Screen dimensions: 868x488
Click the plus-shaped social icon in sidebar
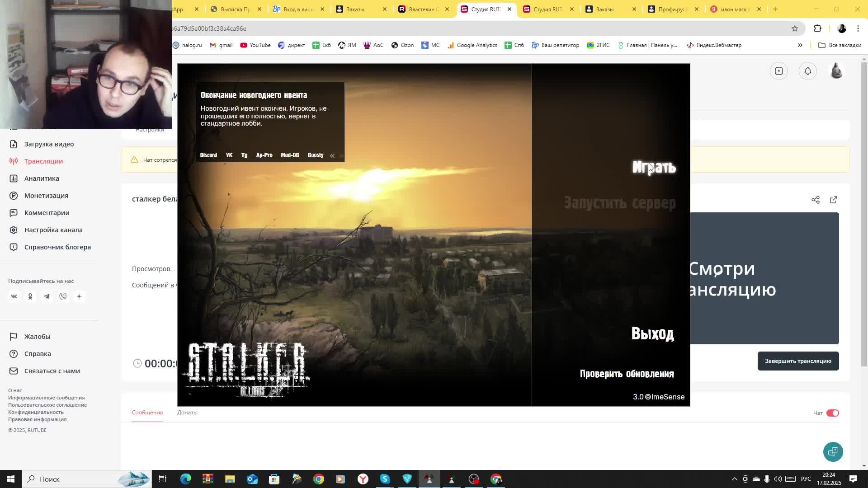coord(79,296)
